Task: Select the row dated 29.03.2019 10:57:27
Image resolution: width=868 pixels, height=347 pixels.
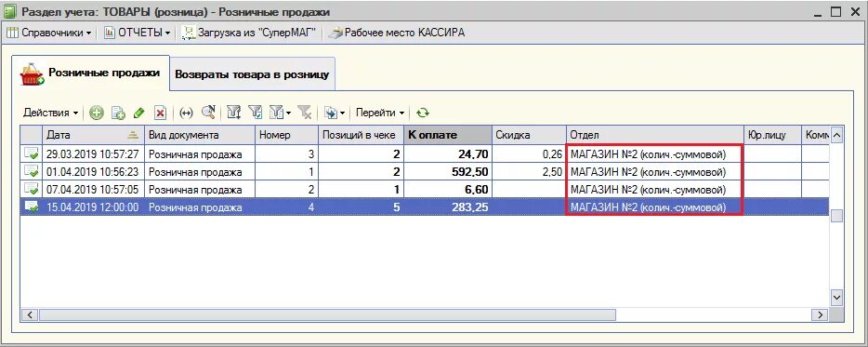Action: (425, 153)
